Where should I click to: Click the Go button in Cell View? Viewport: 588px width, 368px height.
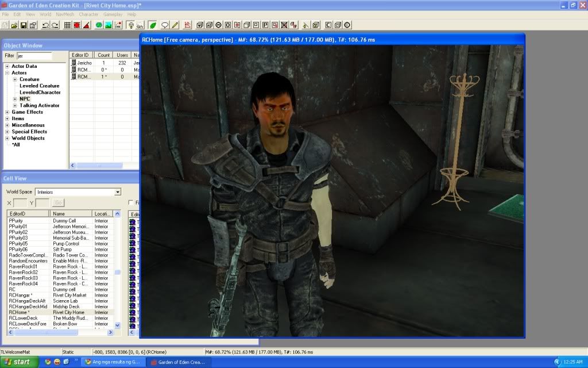(59, 203)
